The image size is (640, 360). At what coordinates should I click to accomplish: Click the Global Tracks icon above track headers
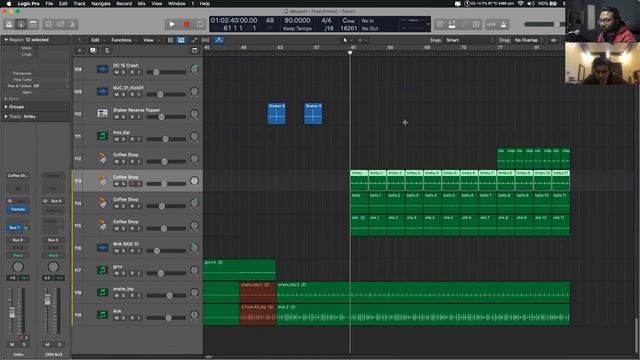(195, 51)
